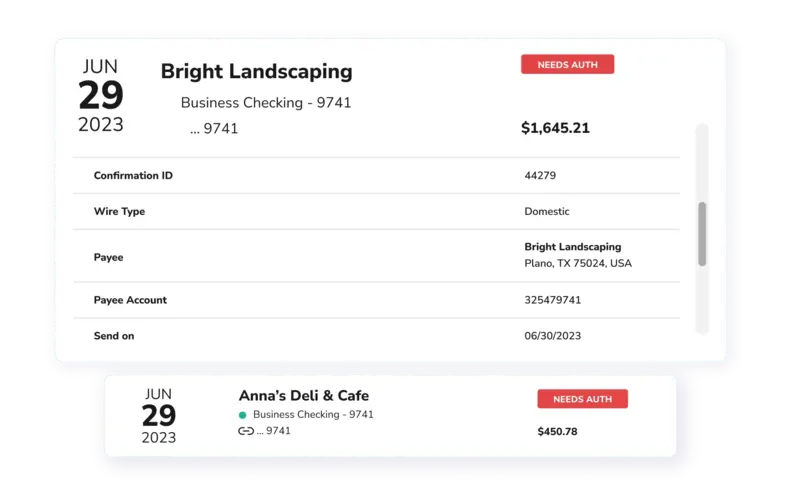Click the Plano, TX 75024 payee address
Viewport: 801px width, 495px height.
[x=578, y=264]
